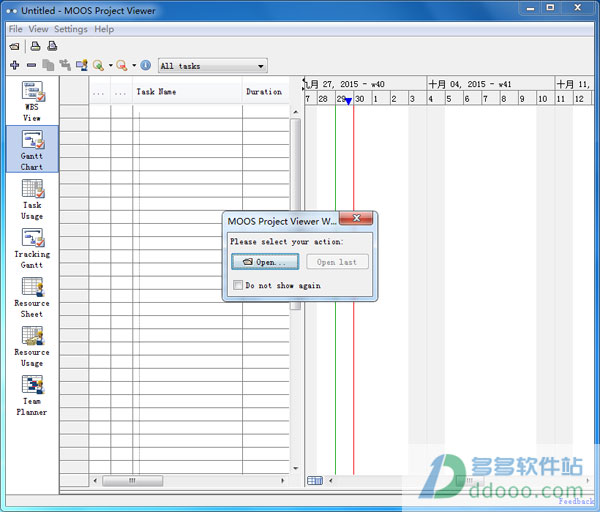Maximize the MOOS Project Viewer window
The width and height of the screenshot is (600, 512).
click(550, 8)
